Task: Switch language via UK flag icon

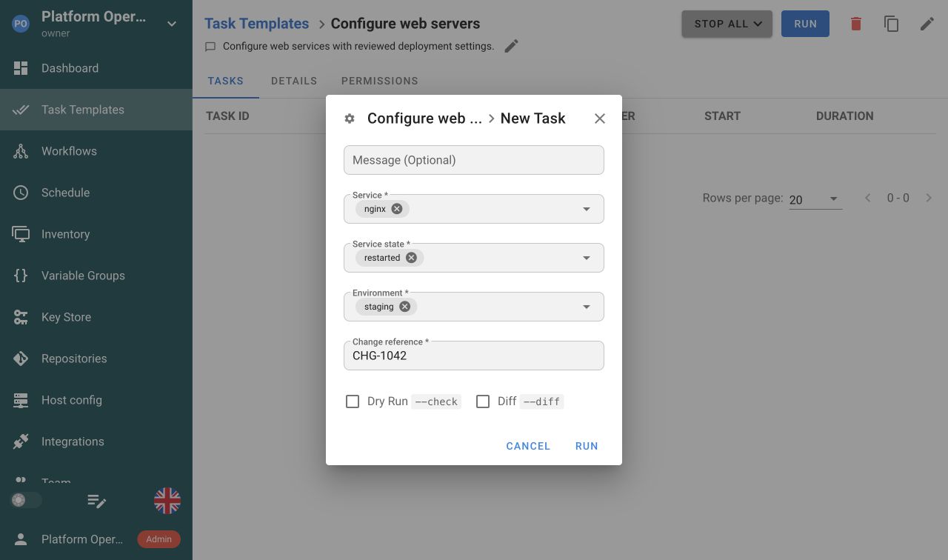Action: coord(167,501)
